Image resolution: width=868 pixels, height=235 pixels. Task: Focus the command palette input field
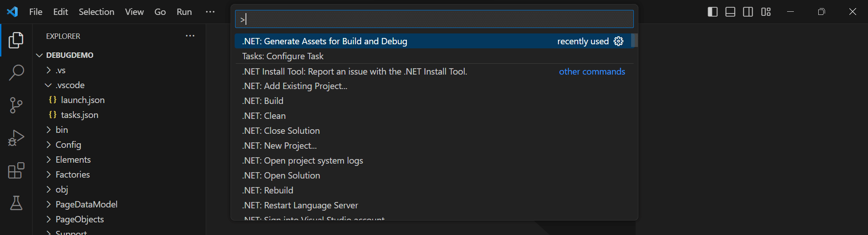coord(434,19)
